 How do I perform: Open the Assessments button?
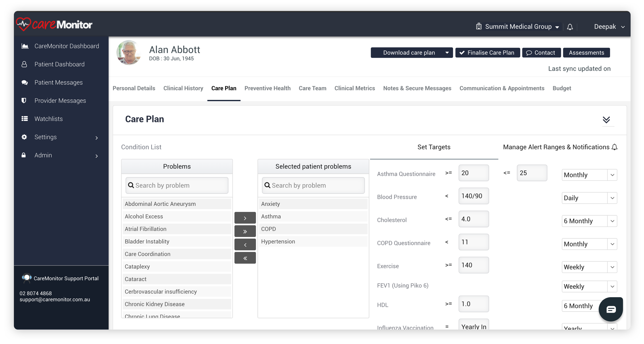tap(586, 53)
